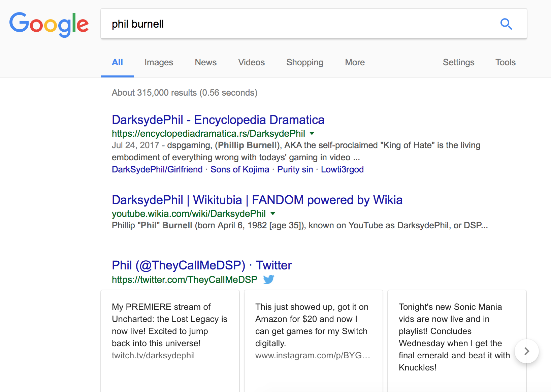Screen dimensions: 551x392
Task: Click the 'Jul 24, 2017' date text
Action: tap(135, 145)
